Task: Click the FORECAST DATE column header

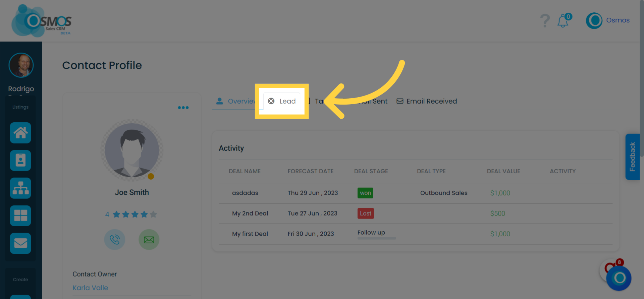Action: [x=310, y=171]
